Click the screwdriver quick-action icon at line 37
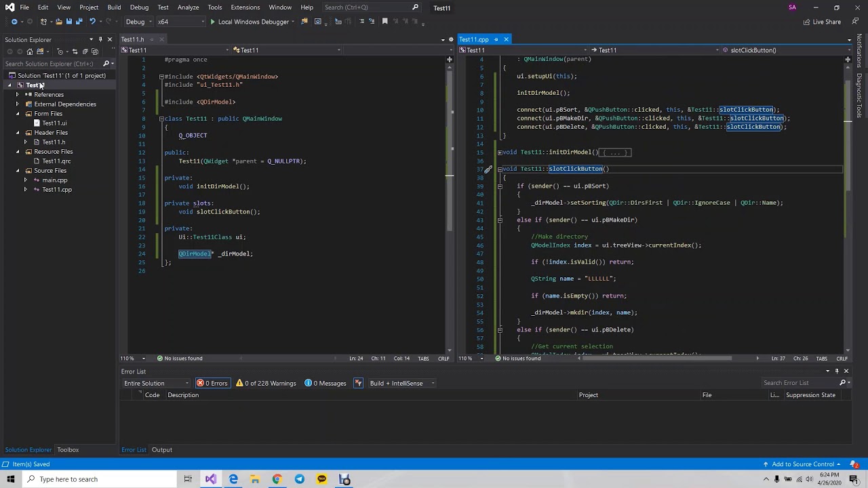The width and height of the screenshot is (868, 488). click(488, 169)
